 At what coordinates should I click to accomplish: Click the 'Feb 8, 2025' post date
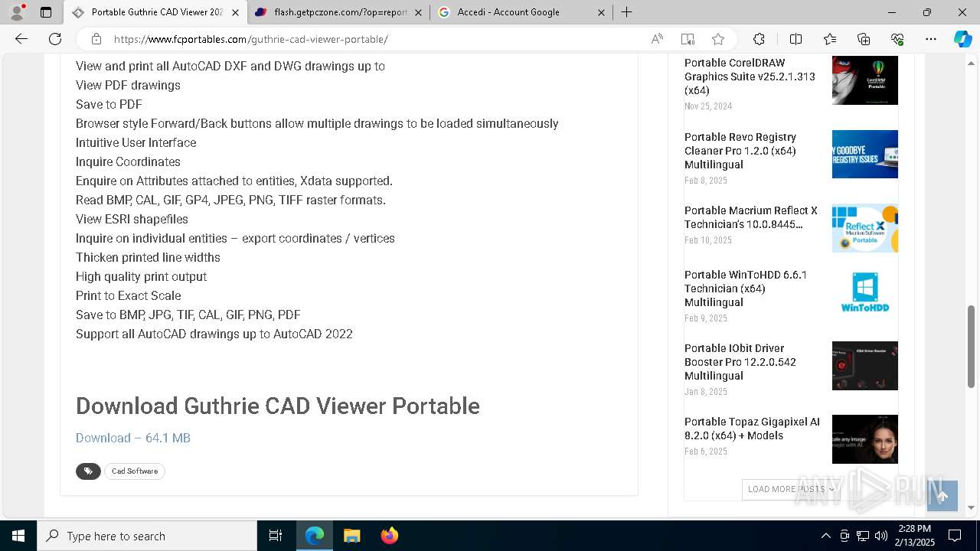[706, 181]
